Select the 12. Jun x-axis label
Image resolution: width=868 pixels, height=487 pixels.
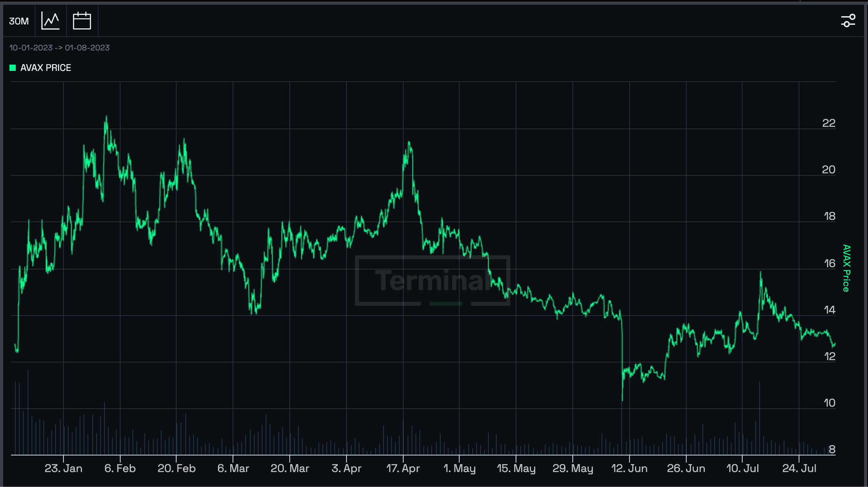tap(629, 468)
